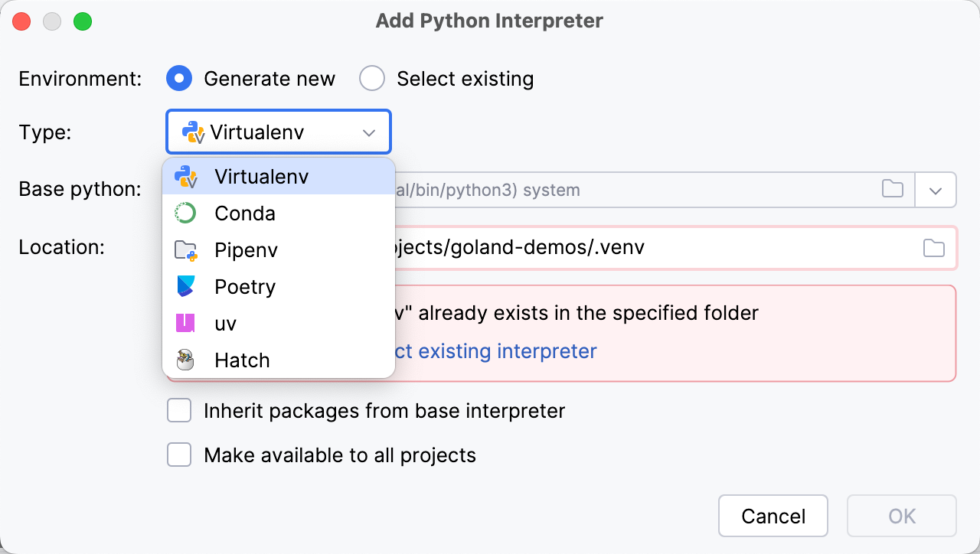This screenshot has height=554, width=980.
Task: Enable Inherit packages from base interpreter
Action: (x=178, y=410)
